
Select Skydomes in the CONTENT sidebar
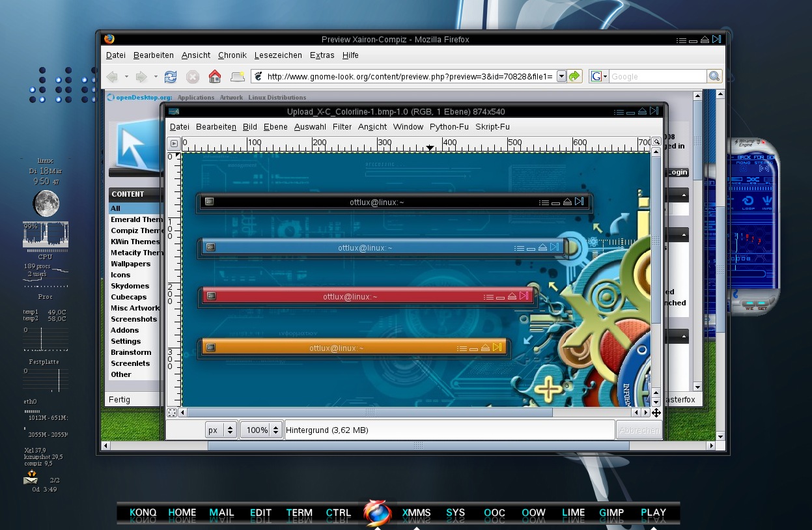coord(130,286)
